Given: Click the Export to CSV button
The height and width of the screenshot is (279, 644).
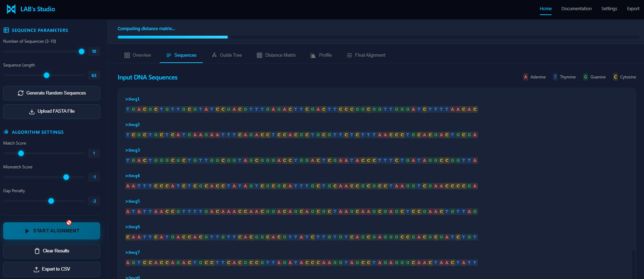Looking at the screenshot, I should click(x=51, y=269).
